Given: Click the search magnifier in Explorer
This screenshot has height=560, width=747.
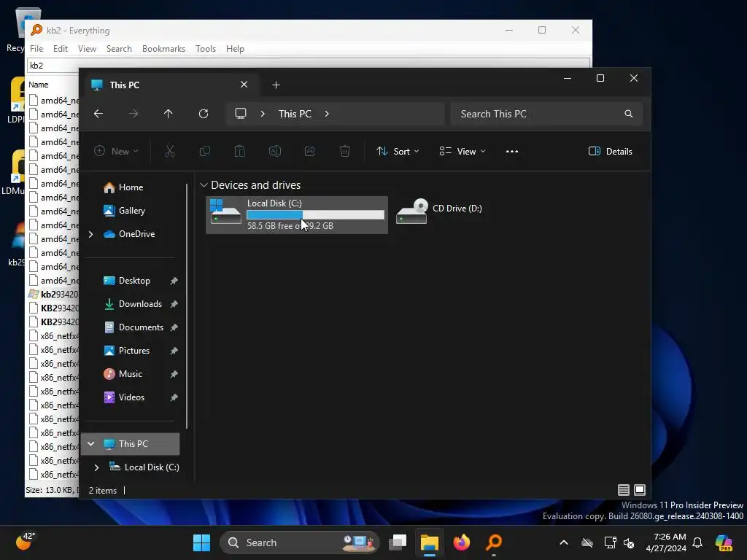Looking at the screenshot, I should [x=629, y=114].
